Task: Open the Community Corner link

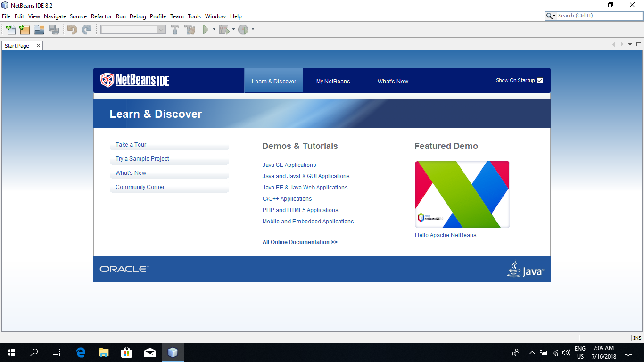Action: point(140,187)
